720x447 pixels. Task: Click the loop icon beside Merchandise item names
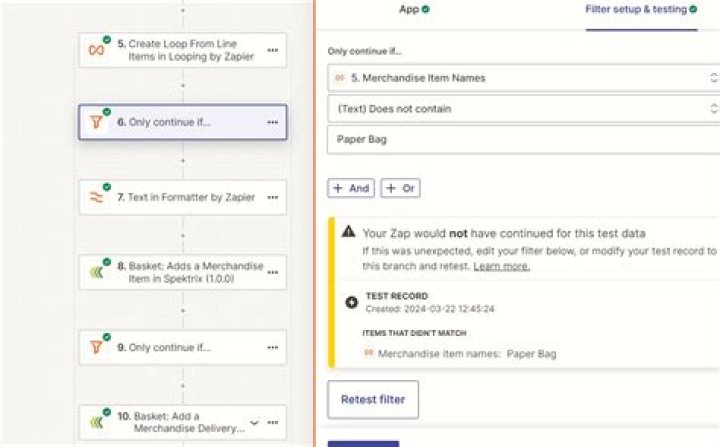[x=368, y=353]
